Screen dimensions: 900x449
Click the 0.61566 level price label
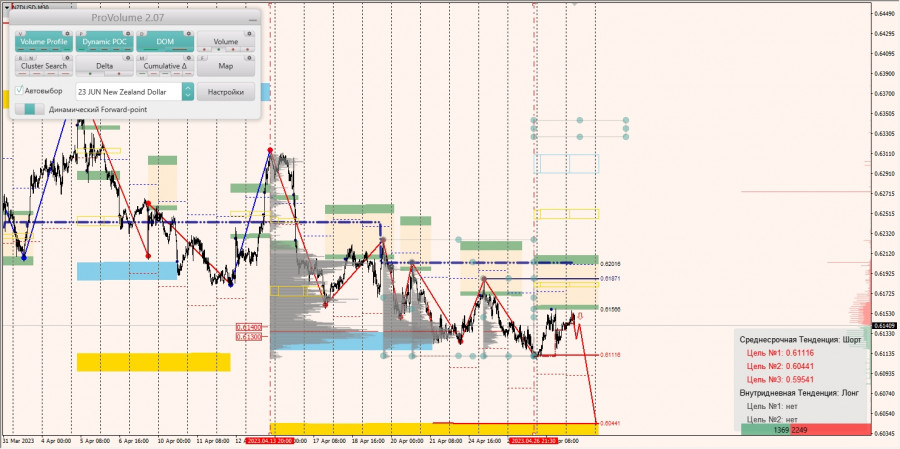point(610,309)
